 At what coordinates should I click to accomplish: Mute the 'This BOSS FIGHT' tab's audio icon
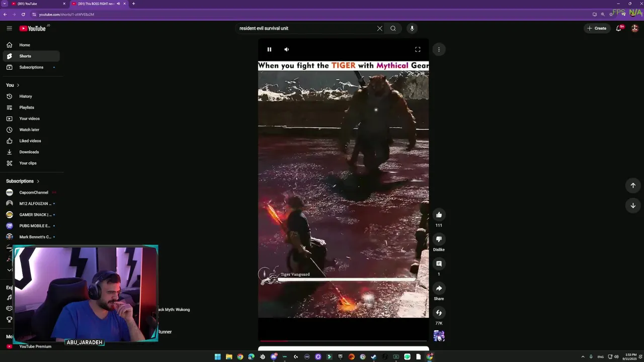(x=119, y=4)
